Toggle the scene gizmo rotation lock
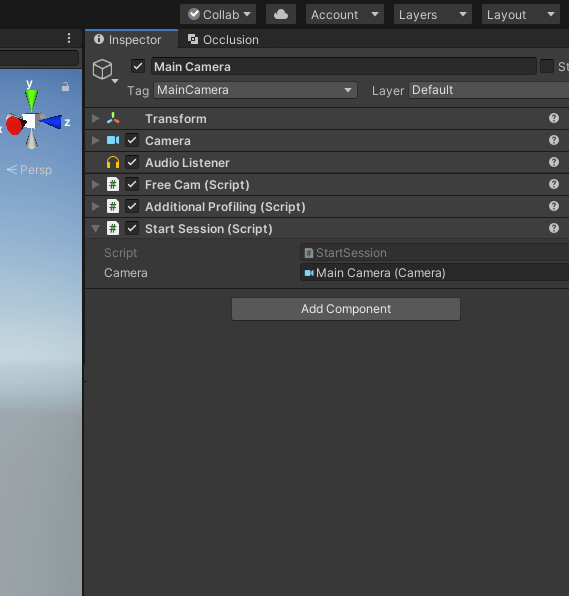The image size is (569, 596). tap(65, 87)
